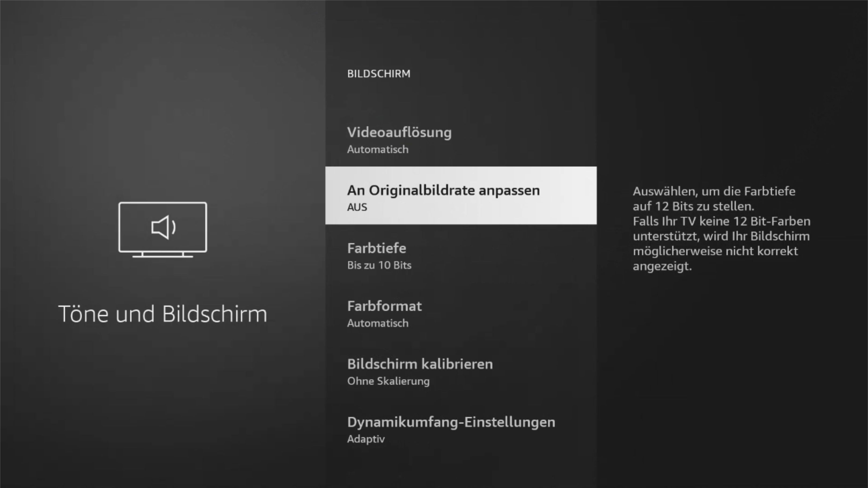
Task: Click the word 'angezeigt.' in the description
Action: coord(662,266)
